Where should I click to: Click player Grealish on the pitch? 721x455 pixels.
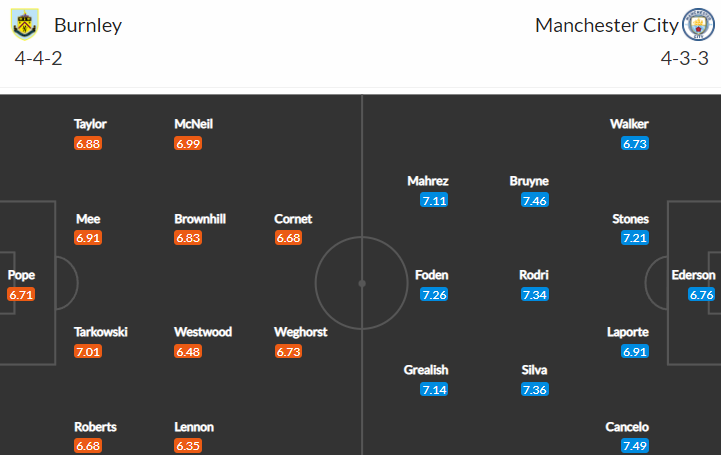[x=426, y=370]
